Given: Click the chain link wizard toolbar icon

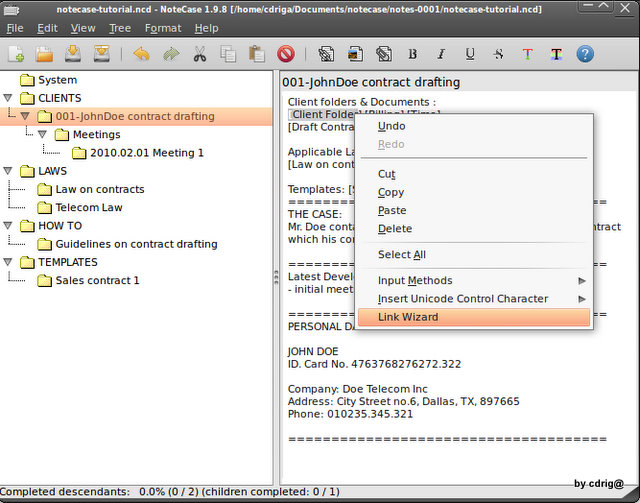Looking at the screenshot, I should [x=326, y=54].
